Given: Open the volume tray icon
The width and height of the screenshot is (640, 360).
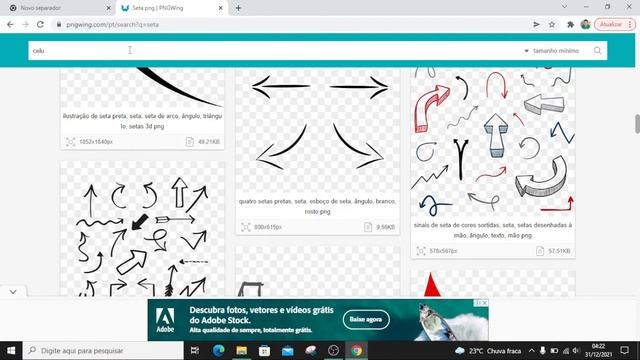Looking at the screenshot, I should [x=576, y=351].
